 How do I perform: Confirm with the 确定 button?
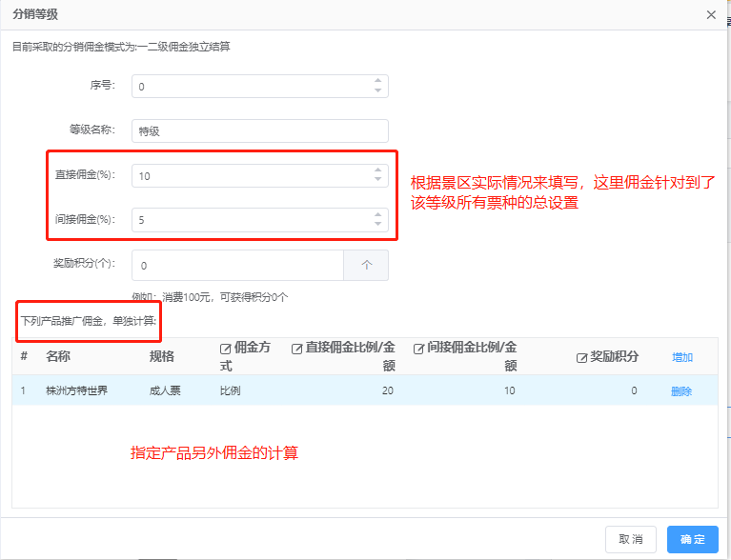click(692, 539)
